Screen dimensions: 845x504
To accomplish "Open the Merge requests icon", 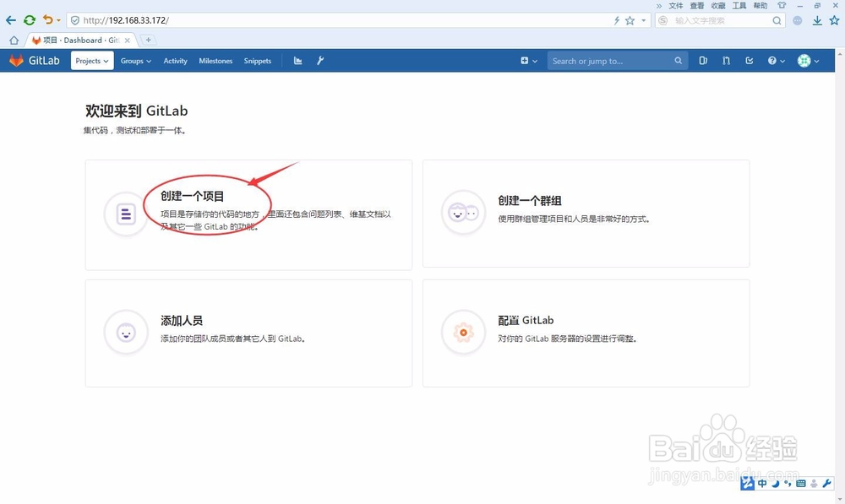I will coord(727,61).
